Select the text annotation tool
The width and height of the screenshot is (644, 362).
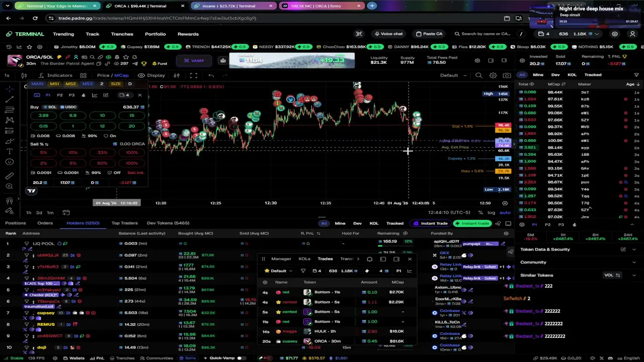(10, 151)
